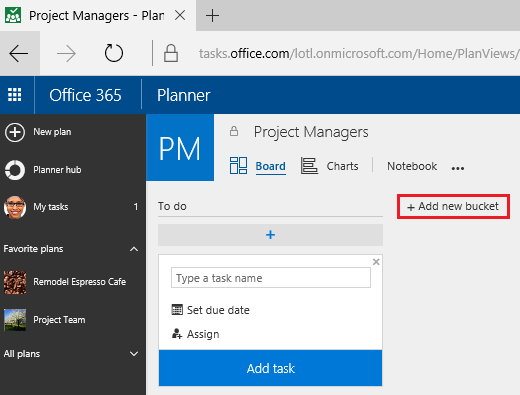
Task: Open the Office 365 home link
Action: (85, 95)
